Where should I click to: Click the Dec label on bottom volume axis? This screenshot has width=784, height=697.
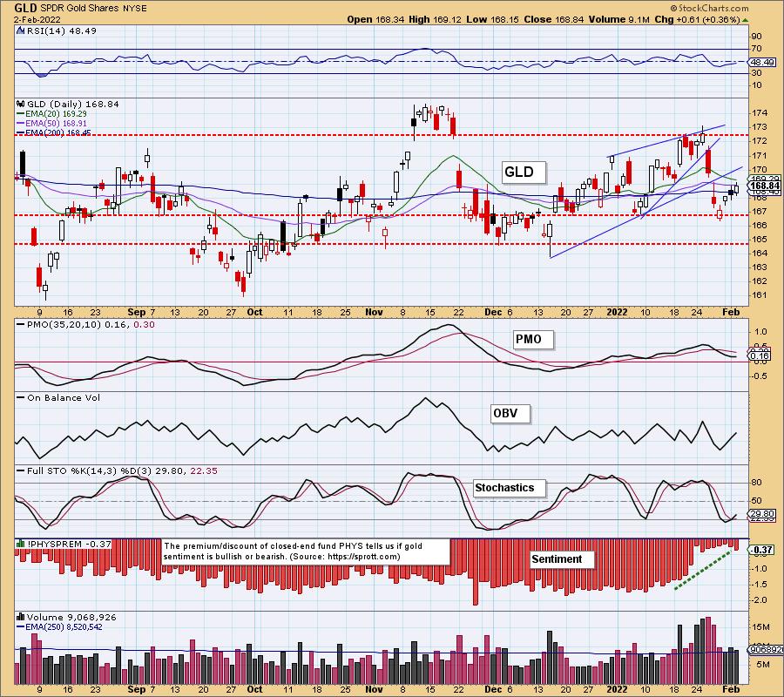[494, 689]
